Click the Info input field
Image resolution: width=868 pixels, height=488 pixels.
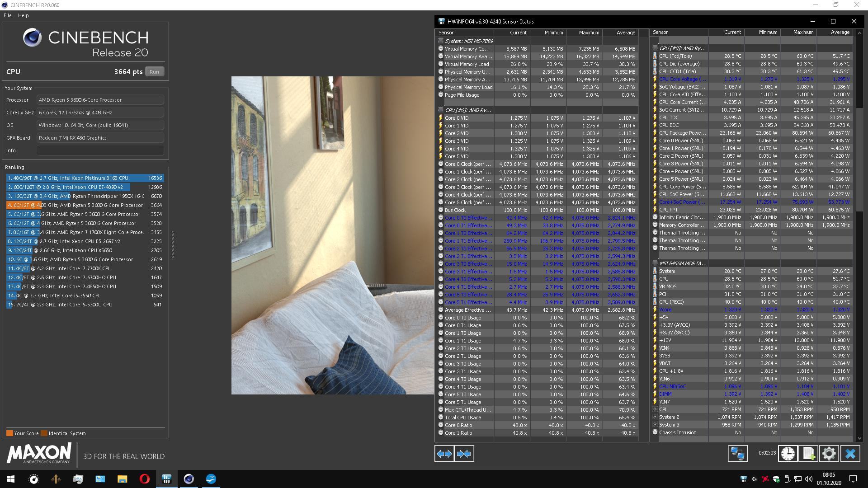100,150
